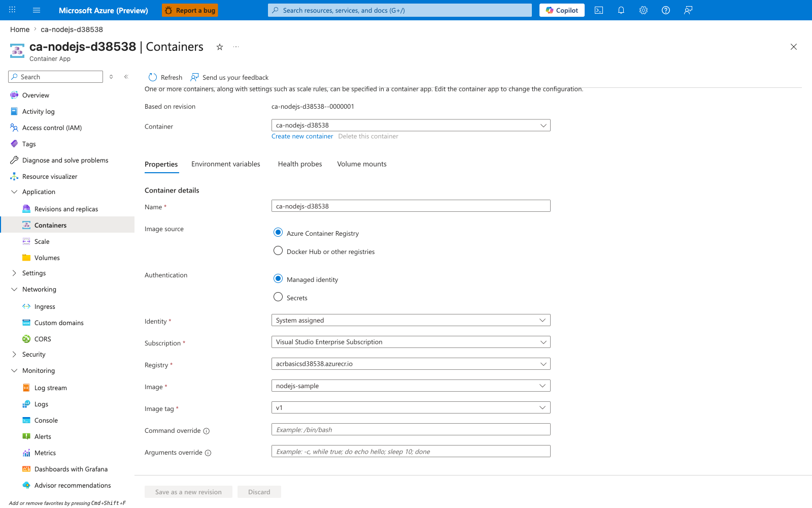Open Copilot from the top bar
The image size is (812, 508).
(562, 10)
